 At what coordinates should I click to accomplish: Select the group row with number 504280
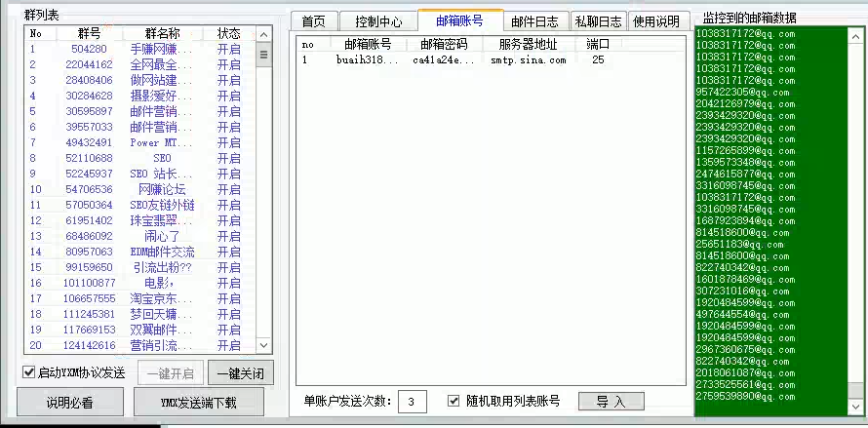pos(89,49)
